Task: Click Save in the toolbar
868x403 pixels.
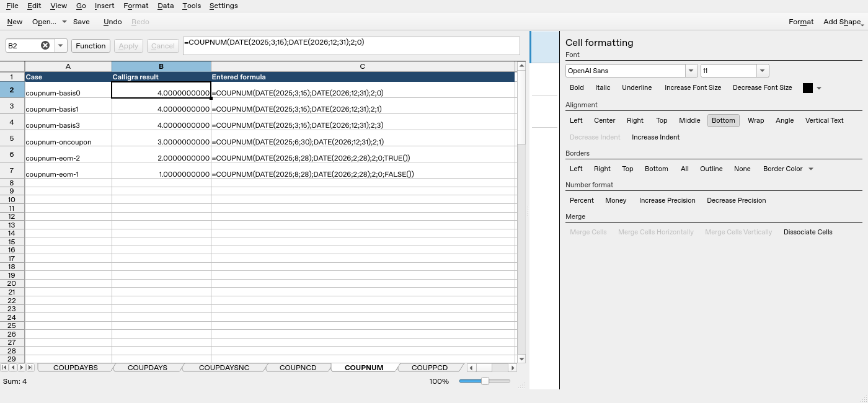Action: [81, 22]
